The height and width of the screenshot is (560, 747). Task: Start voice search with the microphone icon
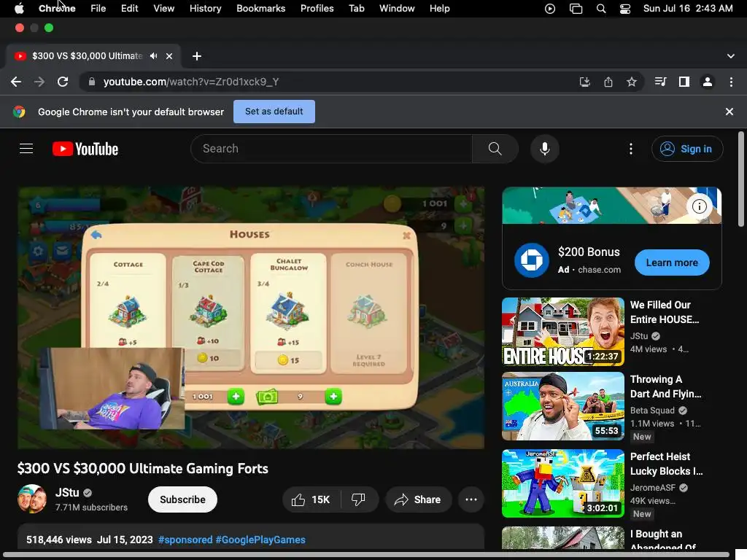544,149
